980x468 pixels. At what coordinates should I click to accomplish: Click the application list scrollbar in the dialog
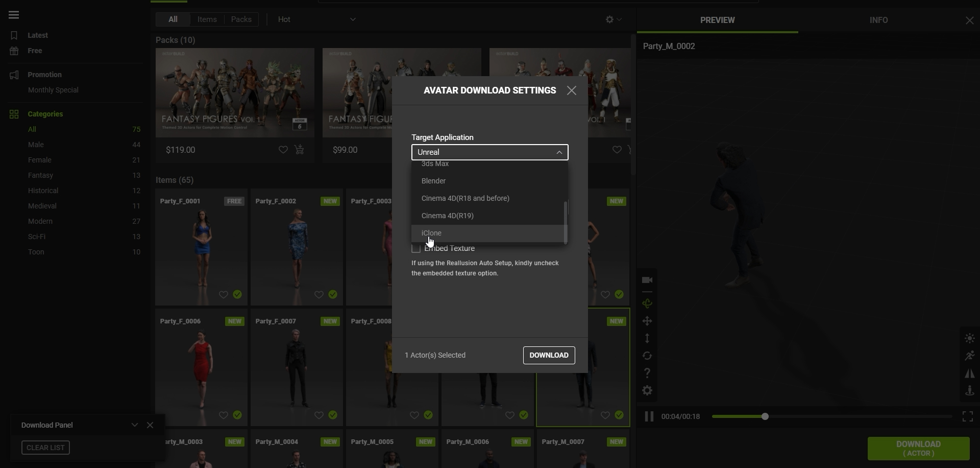coord(566,222)
